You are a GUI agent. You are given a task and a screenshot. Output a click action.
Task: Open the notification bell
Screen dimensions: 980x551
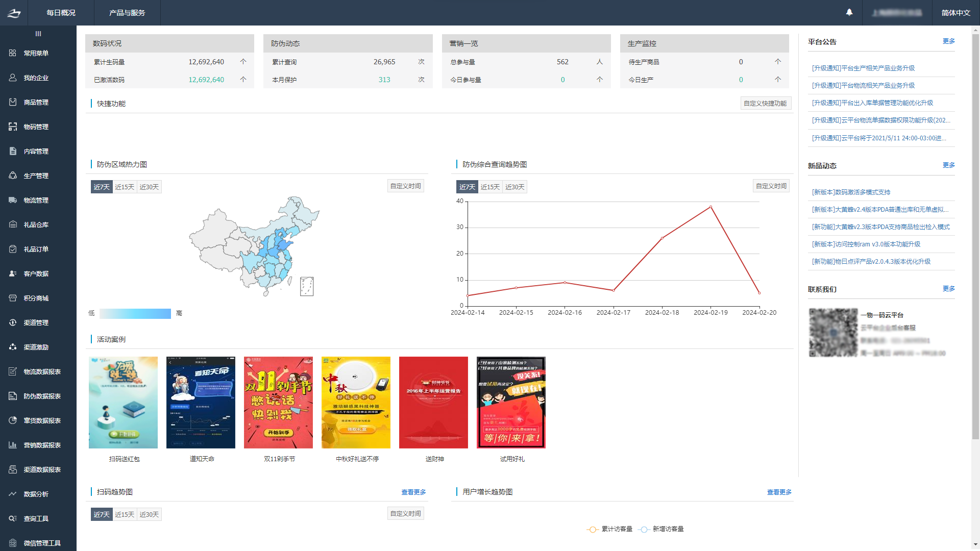click(x=849, y=12)
